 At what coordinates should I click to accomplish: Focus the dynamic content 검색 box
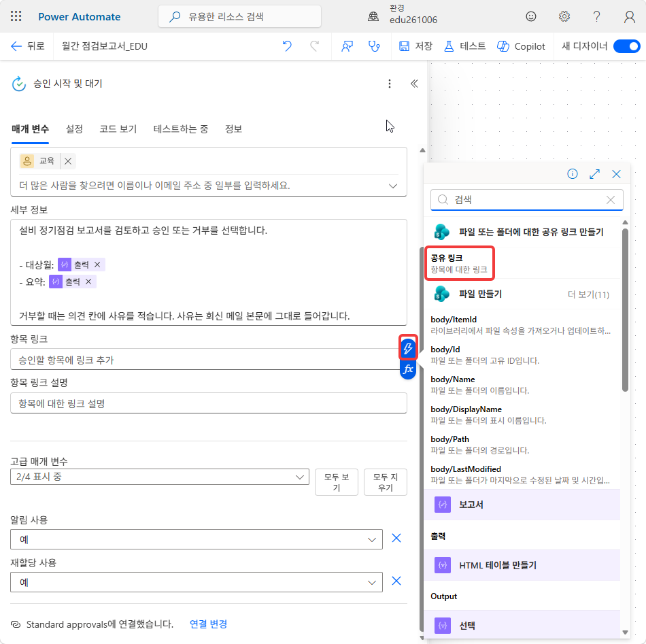point(526,200)
